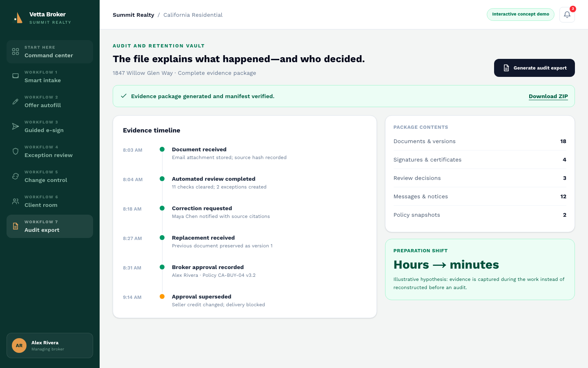This screenshot has height=368, width=588.
Task: Click the red notification count badge
Action: (x=573, y=9)
